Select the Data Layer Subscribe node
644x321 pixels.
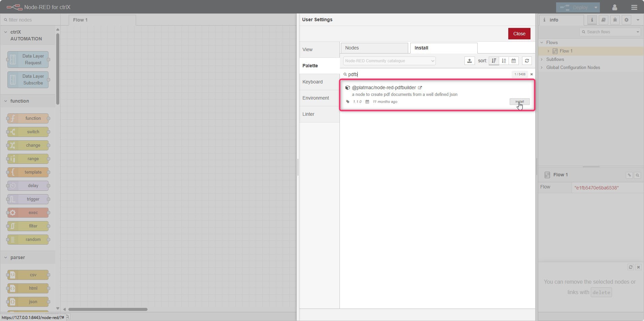point(28,80)
